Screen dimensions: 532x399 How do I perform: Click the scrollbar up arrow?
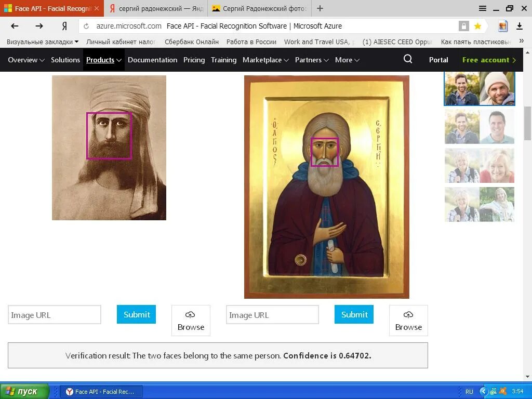coord(527,52)
